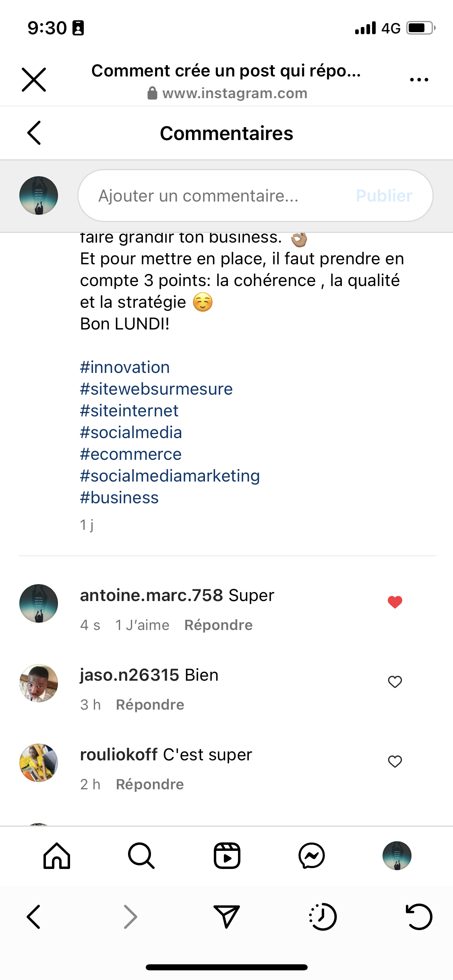The image size is (453, 980).
Task: Navigate back with browser back arrow
Action: pos(34,917)
